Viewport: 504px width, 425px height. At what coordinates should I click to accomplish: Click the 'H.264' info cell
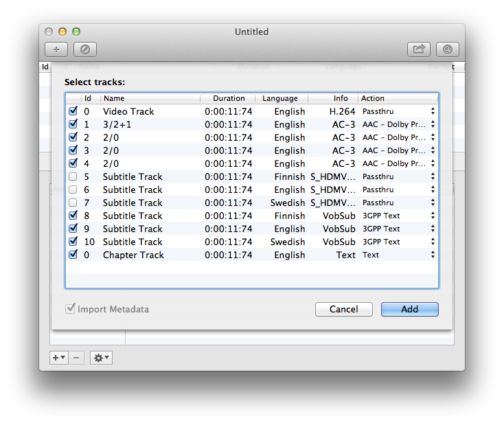342,111
